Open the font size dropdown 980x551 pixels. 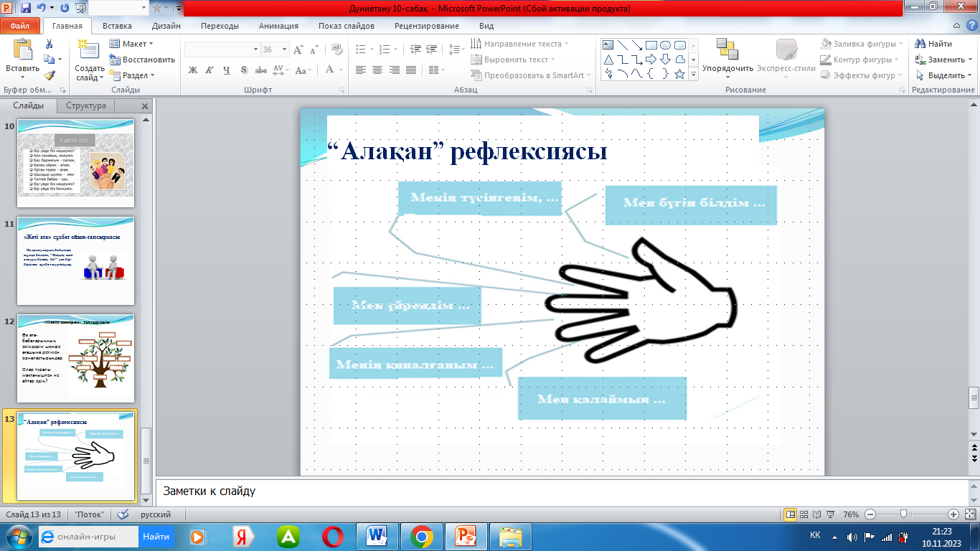[286, 50]
